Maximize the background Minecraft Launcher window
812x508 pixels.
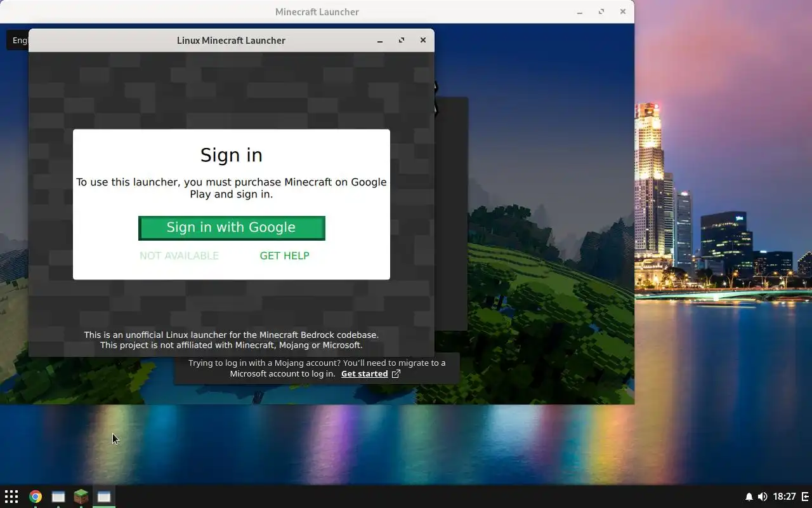point(601,11)
